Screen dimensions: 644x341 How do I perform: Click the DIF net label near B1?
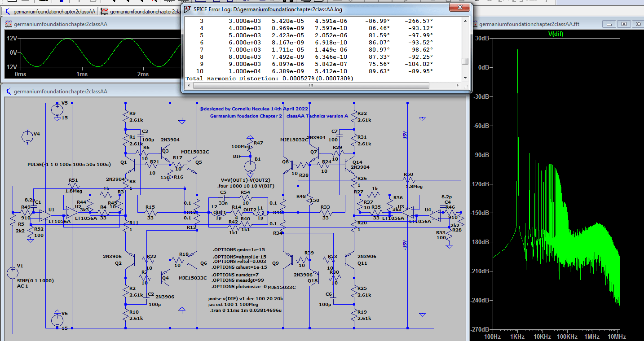tap(237, 156)
